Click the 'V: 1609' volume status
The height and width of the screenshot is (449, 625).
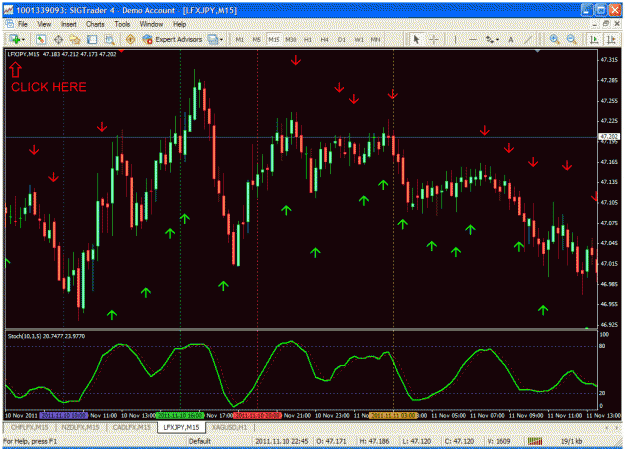[499, 441]
